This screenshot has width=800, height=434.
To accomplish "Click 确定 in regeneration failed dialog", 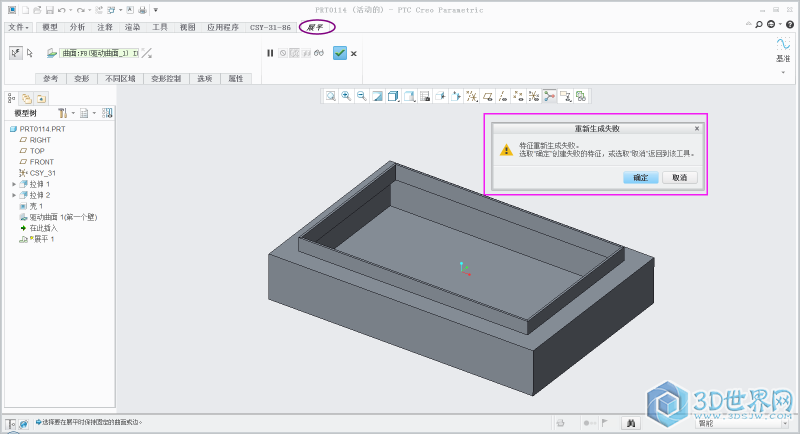I will pyautogui.click(x=641, y=177).
